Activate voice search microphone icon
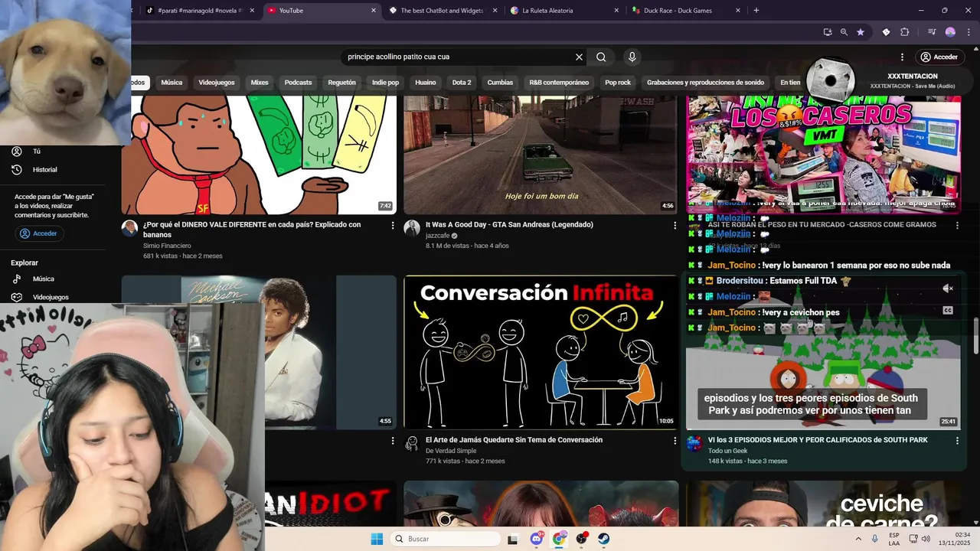This screenshot has width=980, height=551. click(632, 57)
